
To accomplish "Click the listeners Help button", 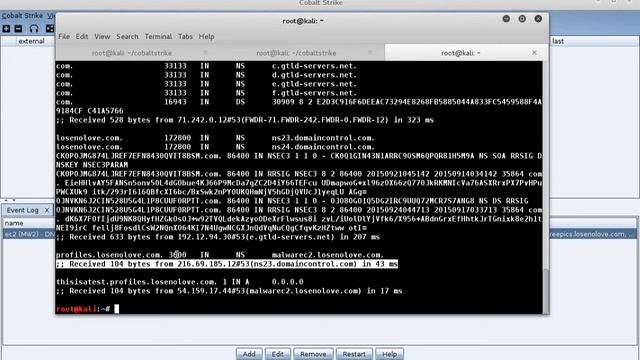I will coord(389,354).
